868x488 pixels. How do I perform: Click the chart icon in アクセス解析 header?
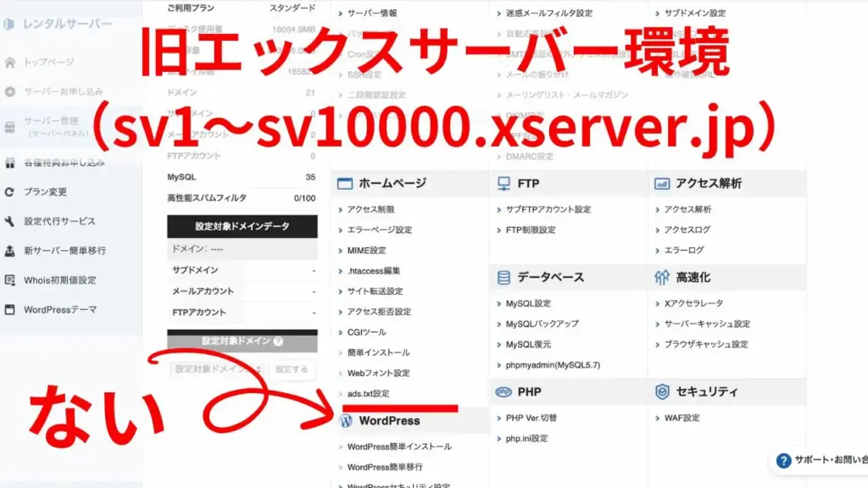click(x=662, y=183)
